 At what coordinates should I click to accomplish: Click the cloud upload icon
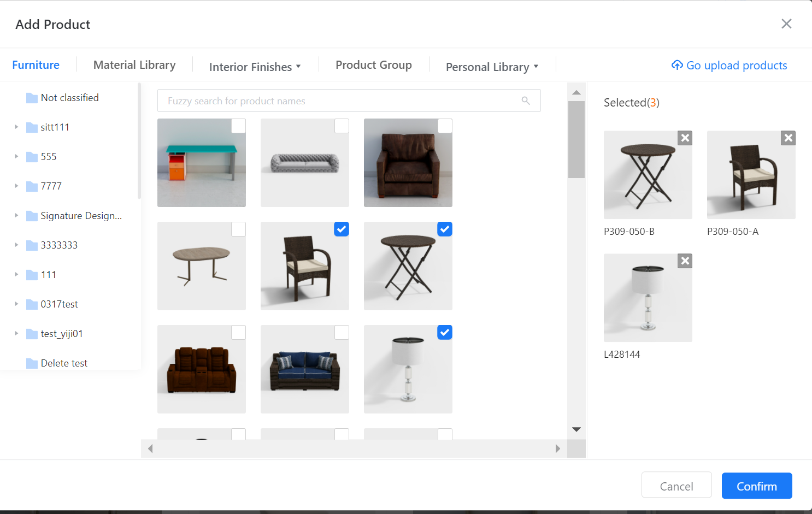[x=677, y=66]
